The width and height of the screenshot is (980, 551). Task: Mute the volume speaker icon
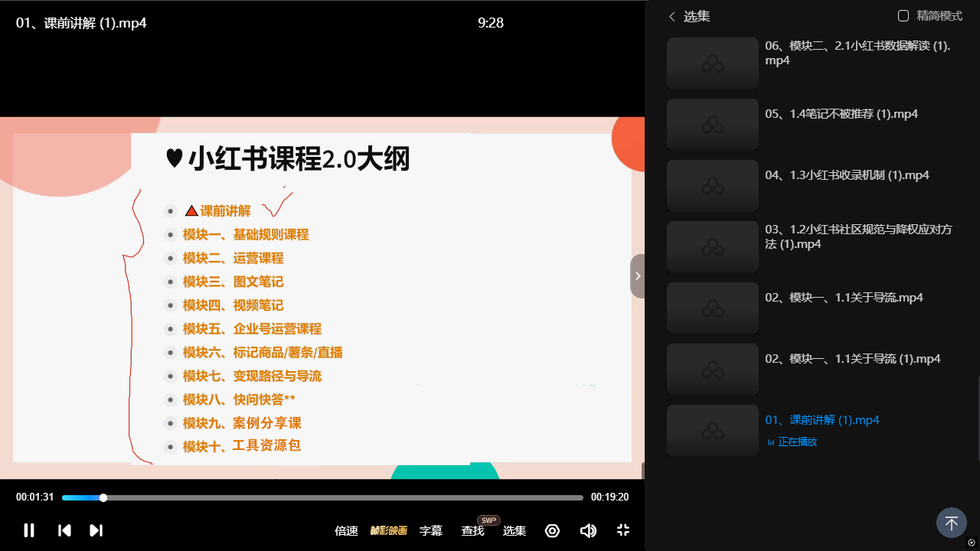[588, 530]
